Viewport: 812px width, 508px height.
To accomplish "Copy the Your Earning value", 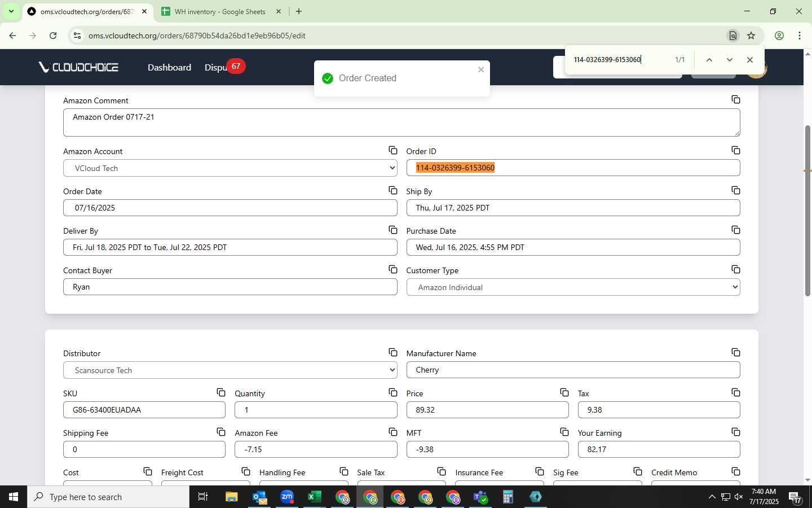I will pos(736,432).
